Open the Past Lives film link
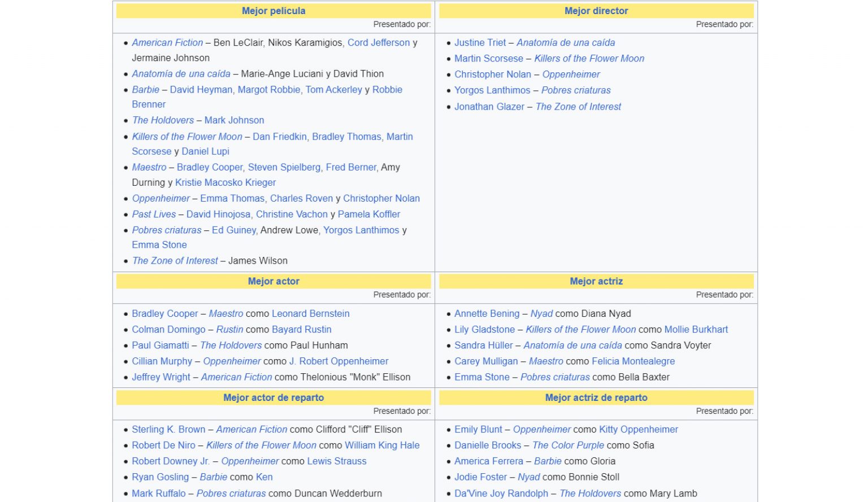The width and height of the screenshot is (868, 502). tap(154, 214)
